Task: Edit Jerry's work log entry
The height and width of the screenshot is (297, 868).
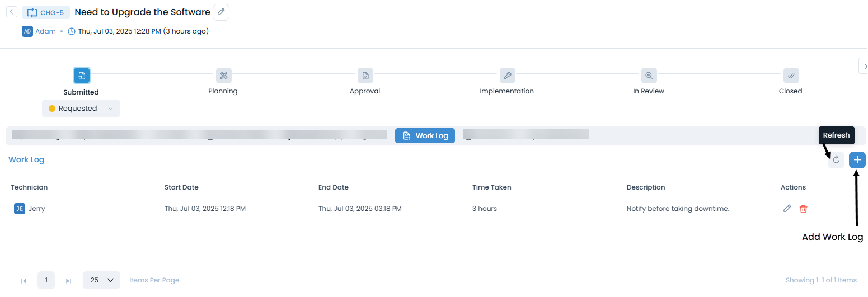Action: (x=787, y=209)
